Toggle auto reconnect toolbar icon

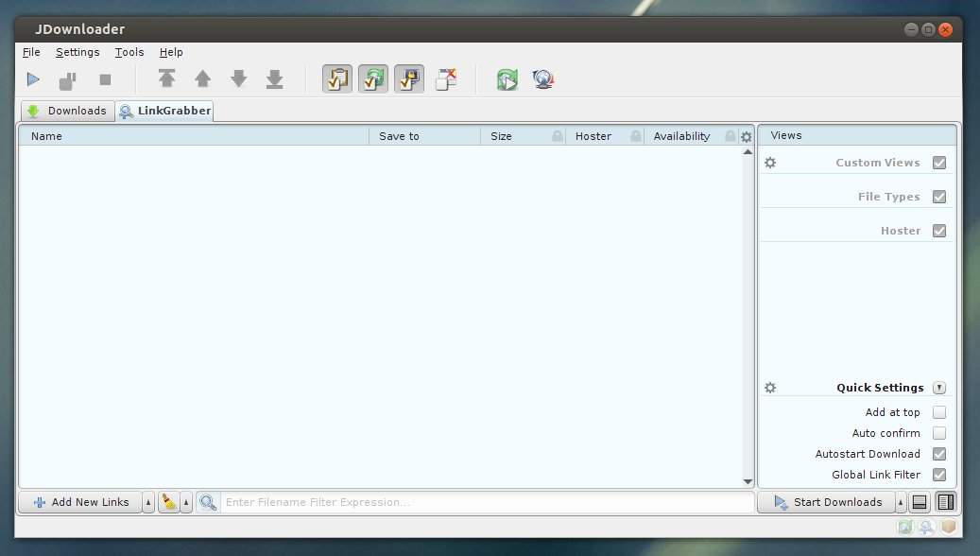pyautogui.click(x=373, y=78)
